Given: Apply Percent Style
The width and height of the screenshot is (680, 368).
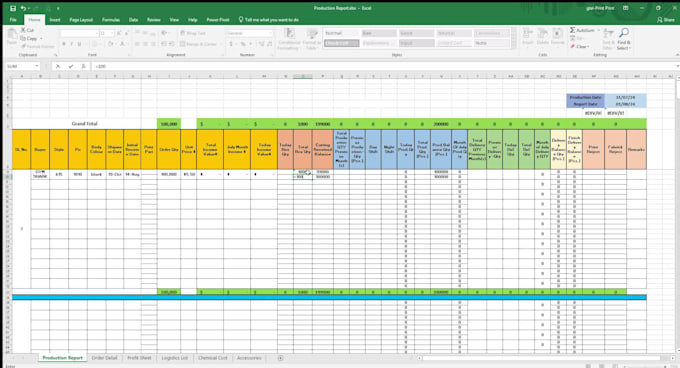Looking at the screenshot, I should (243, 44).
